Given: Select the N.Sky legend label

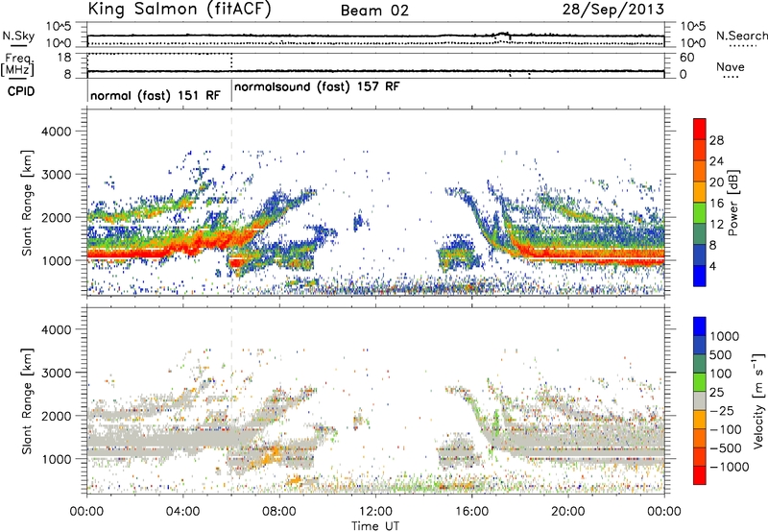Looking at the screenshot, I should click(18, 36).
